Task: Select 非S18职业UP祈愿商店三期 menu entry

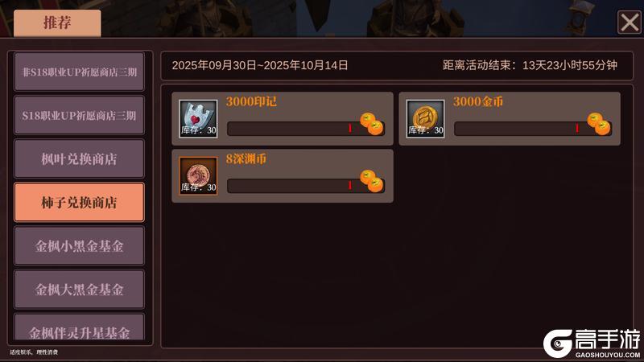Action: pyautogui.click(x=79, y=72)
